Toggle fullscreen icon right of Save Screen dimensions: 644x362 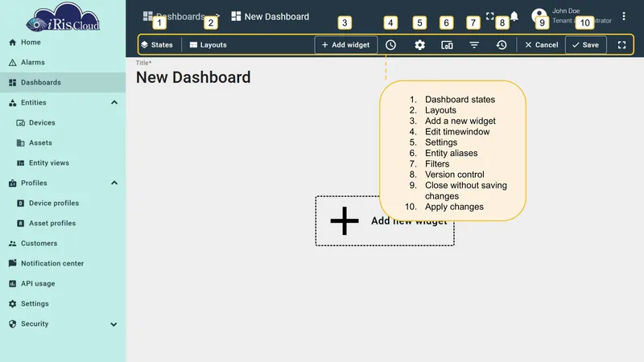pyautogui.click(x=621, y=45)
